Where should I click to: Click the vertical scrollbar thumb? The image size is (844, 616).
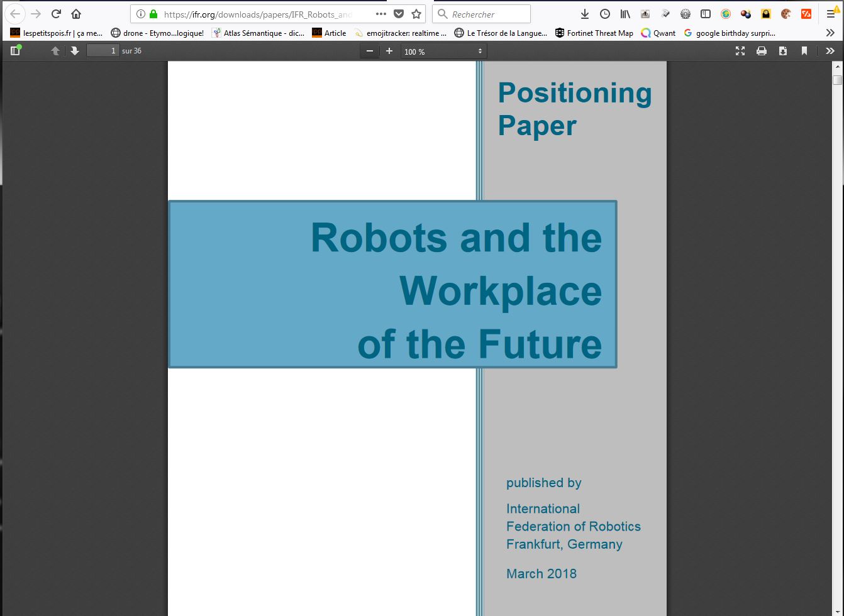tap(837, 80)
